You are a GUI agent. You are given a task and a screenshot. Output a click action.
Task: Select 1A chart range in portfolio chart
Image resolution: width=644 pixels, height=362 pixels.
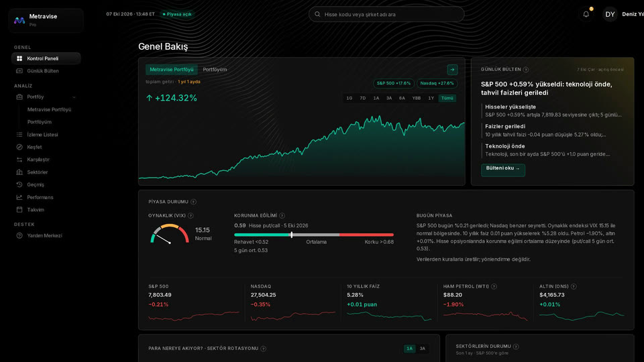(376, 98)
